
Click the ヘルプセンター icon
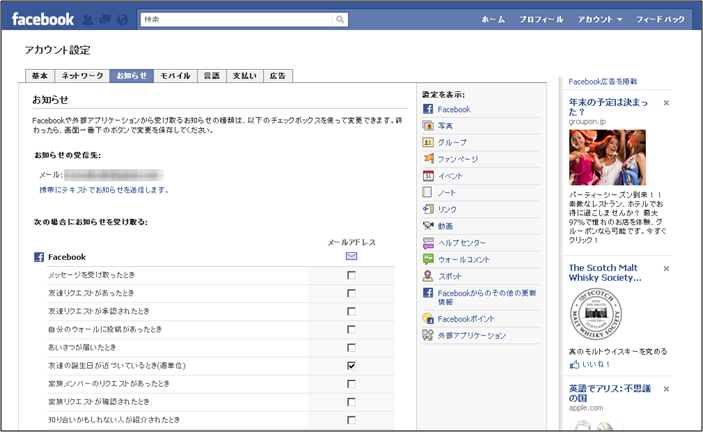pyautogui.click(x=428, y=242)
